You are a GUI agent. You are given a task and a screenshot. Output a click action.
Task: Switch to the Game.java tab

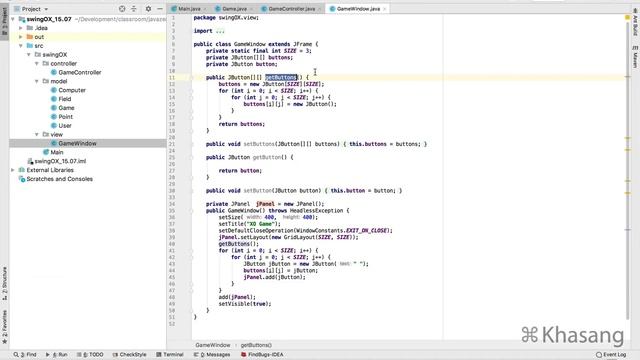coord(234,9)
